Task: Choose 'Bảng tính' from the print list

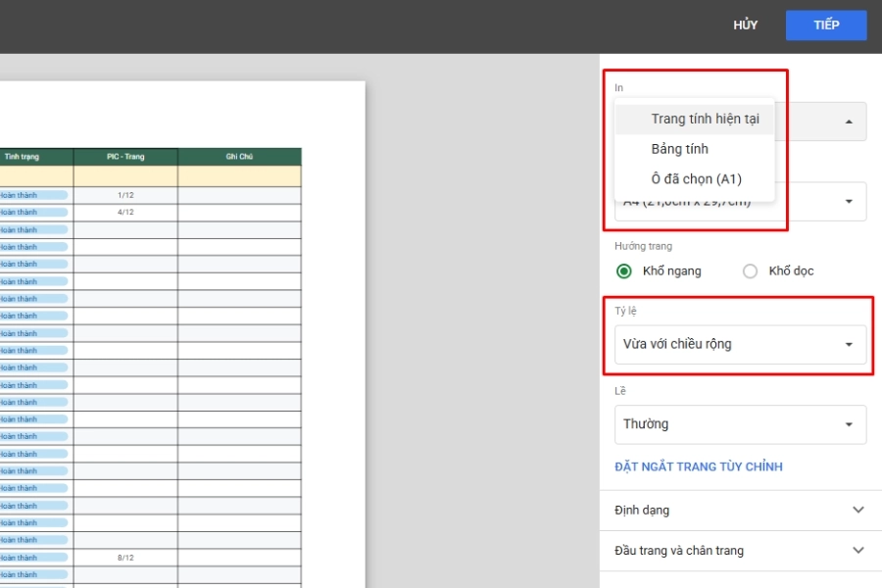Action: [x=679, y=149]
